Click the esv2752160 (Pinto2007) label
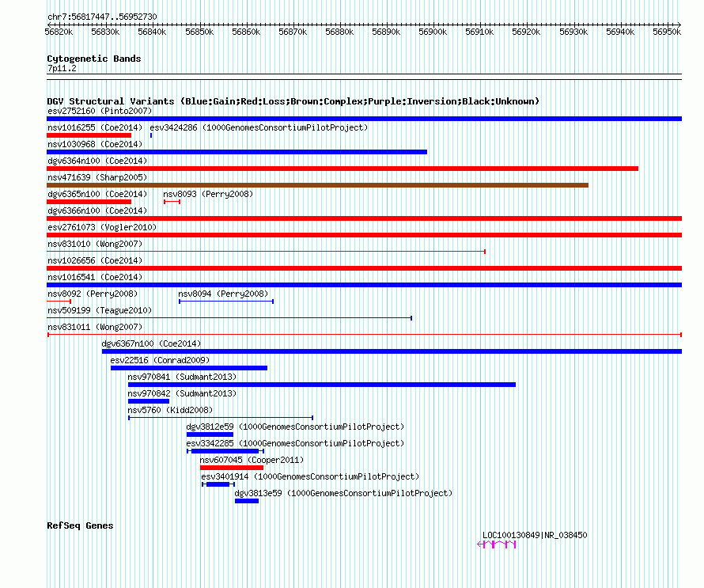Screen dimensions: 704x588 (x=100, y=111)
